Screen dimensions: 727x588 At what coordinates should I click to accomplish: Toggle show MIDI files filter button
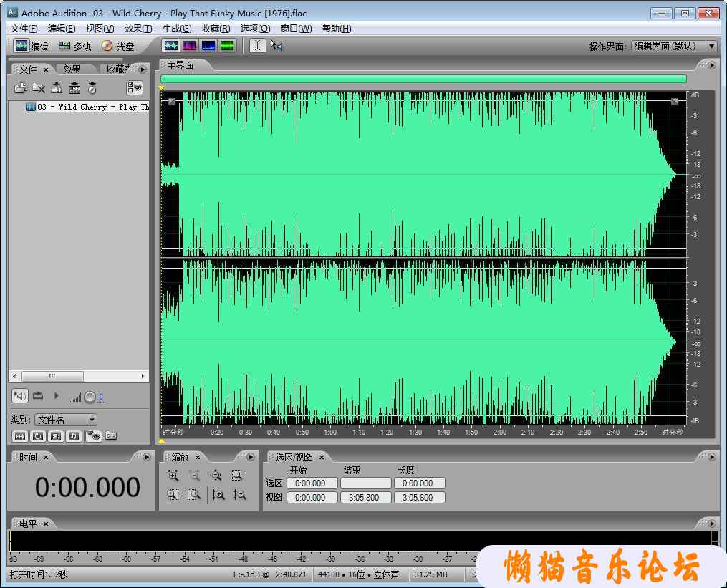point(74,436)
